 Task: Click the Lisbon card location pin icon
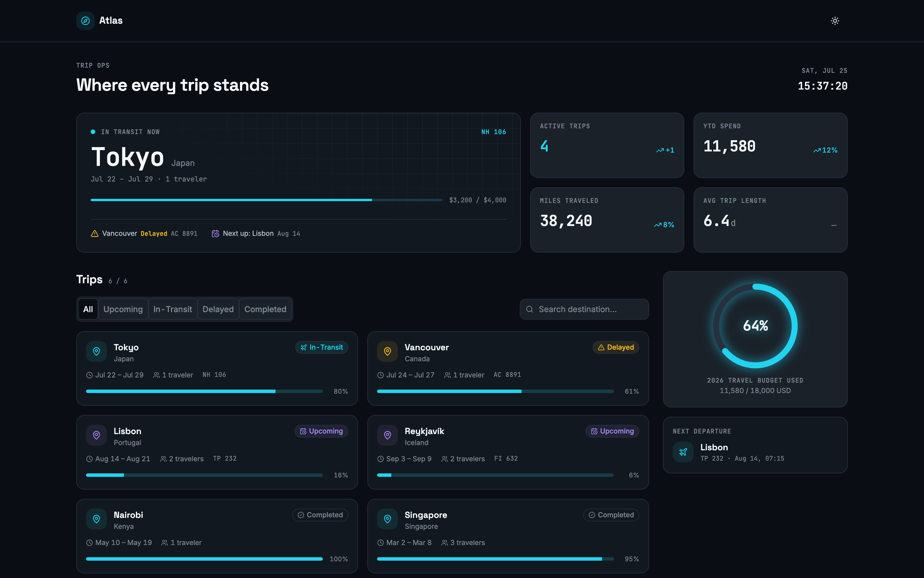pyautogui.click(x=97, y=435)
